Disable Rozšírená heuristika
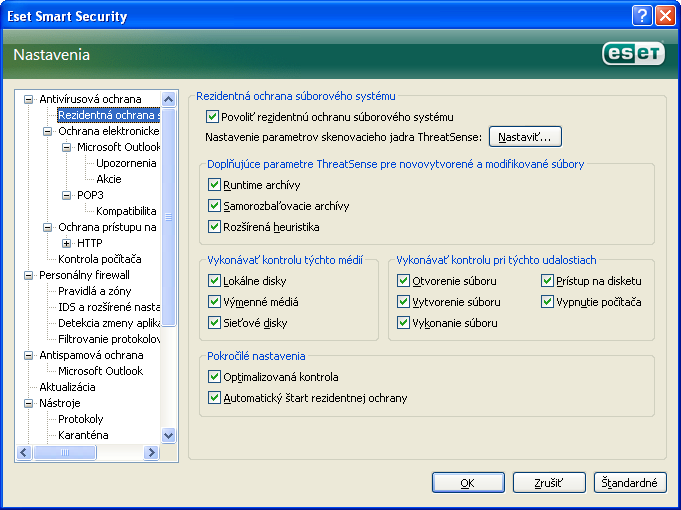Viewport: 681px width, 510px height. 214,226
